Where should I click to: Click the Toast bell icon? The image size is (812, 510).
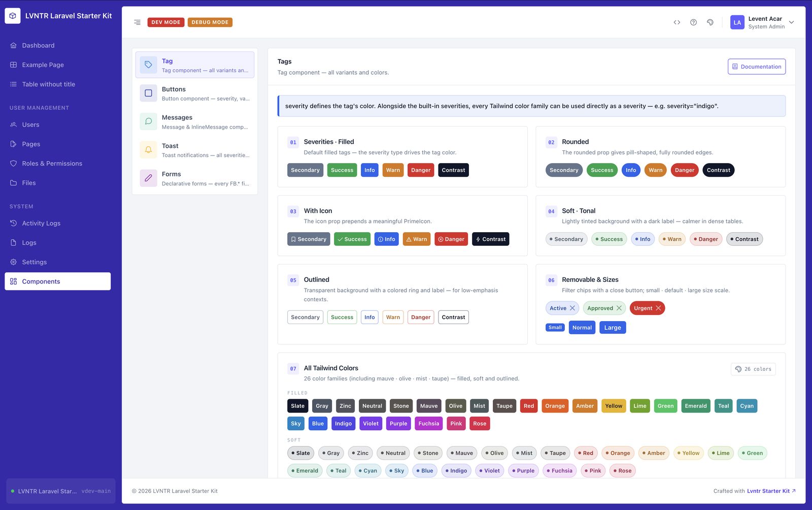click(148, 150)
